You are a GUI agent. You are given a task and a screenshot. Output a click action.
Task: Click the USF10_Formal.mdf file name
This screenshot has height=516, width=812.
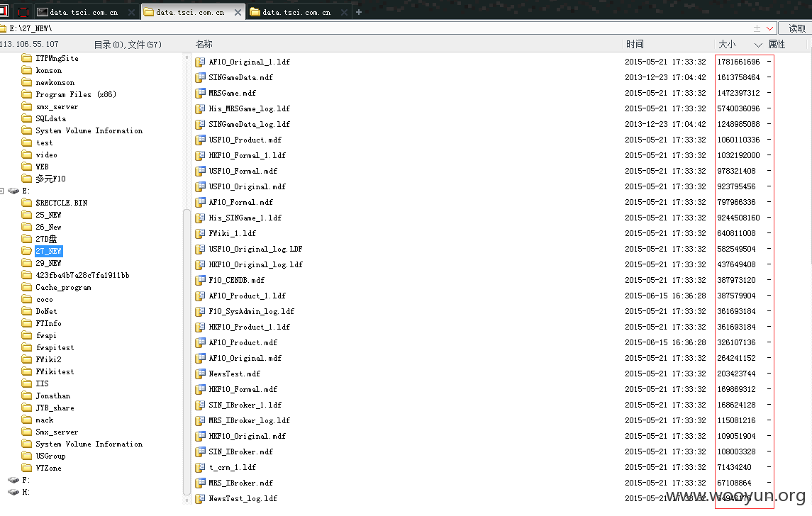pos(243,172)
